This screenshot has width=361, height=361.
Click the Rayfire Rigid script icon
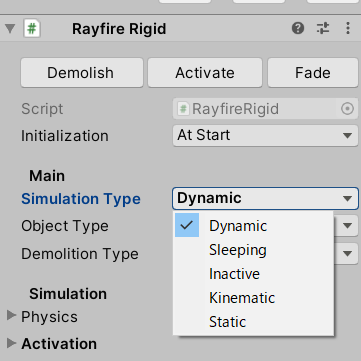point(32,29)
